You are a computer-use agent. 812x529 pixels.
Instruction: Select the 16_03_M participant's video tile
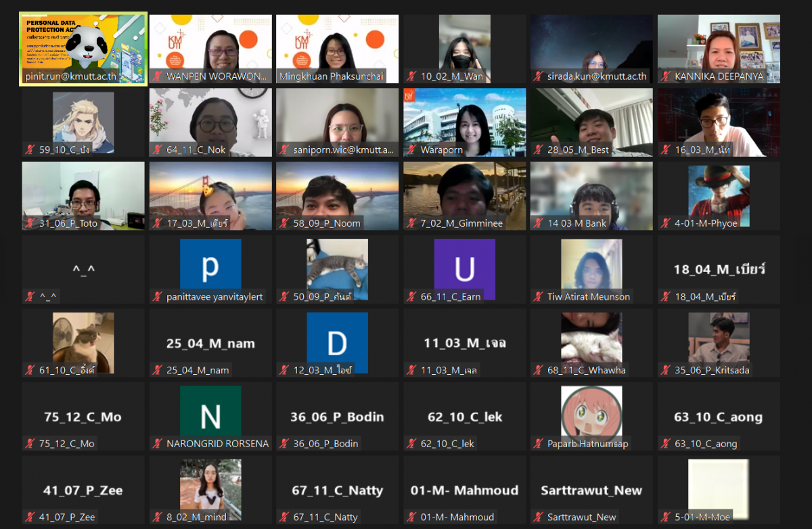pyautogui.click(x=719, y=122)
